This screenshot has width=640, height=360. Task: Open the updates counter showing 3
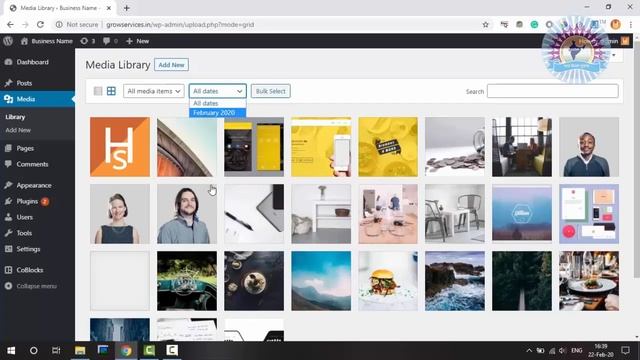[88, 41]
